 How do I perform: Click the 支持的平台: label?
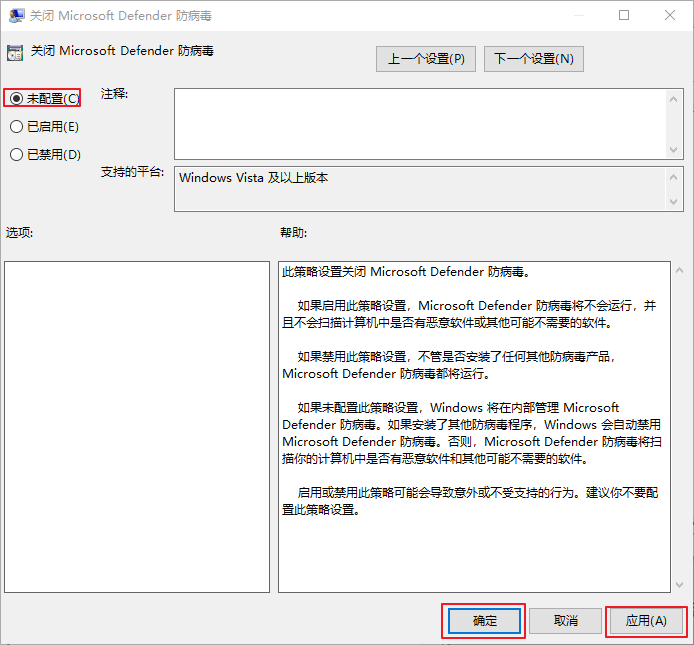[x=132, y=172]
